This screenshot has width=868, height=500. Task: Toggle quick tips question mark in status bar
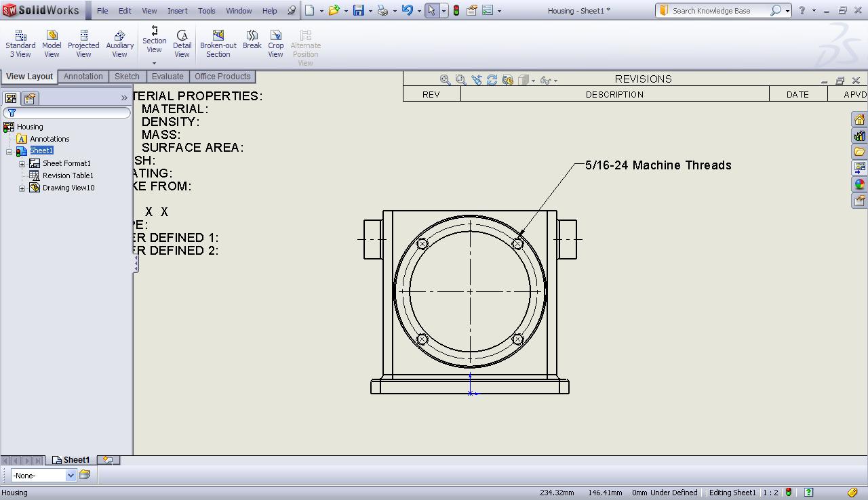[808, 493]
